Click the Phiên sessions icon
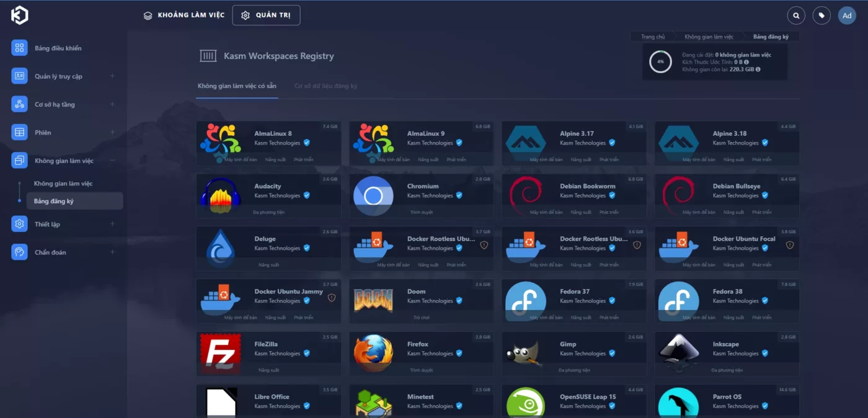Viewport: 868px width, 418px height. (19, 132)
